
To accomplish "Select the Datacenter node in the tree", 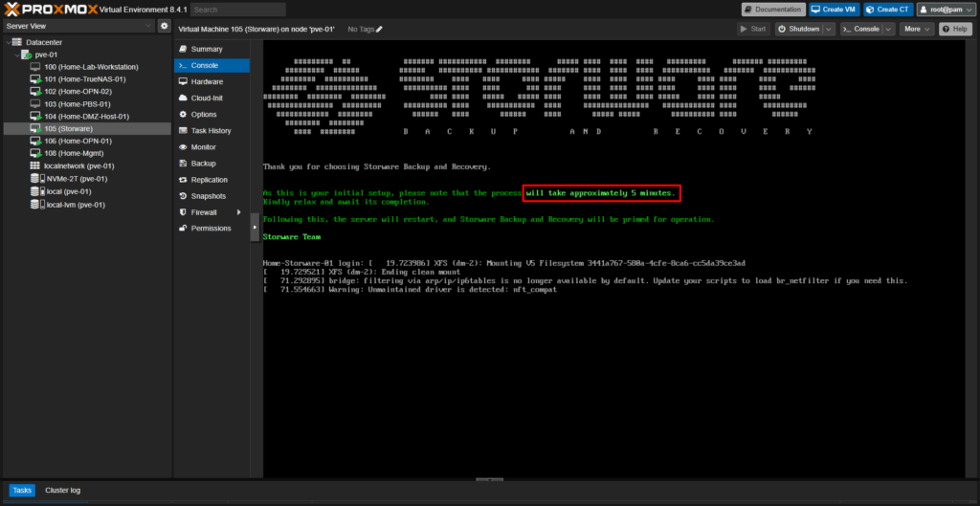I will point(43,43).
